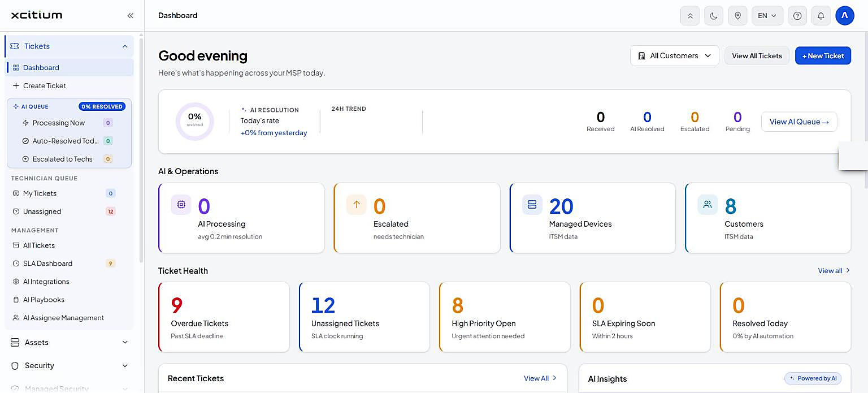The image size is (868, 393).
Task: Open AI Playbooks in sidebar
Action: (x=70, y=300)
